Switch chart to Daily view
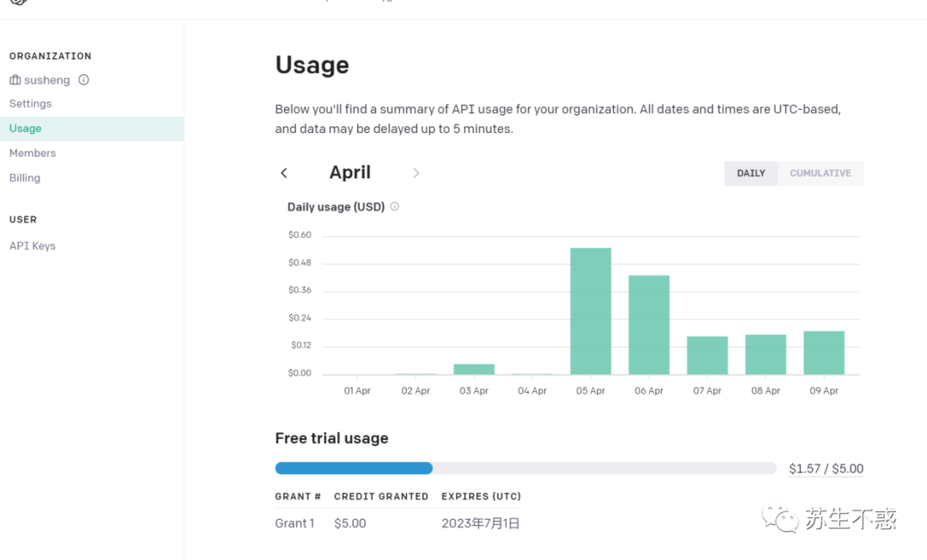Viewport: 927px width, 560px height. pyautogui.click(x=751, y=173)
